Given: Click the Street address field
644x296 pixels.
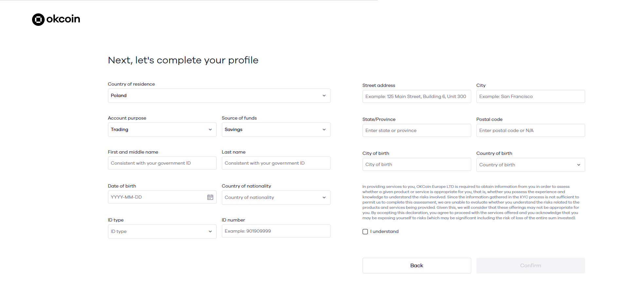Looking at the screenshot, I should [417, 97].
